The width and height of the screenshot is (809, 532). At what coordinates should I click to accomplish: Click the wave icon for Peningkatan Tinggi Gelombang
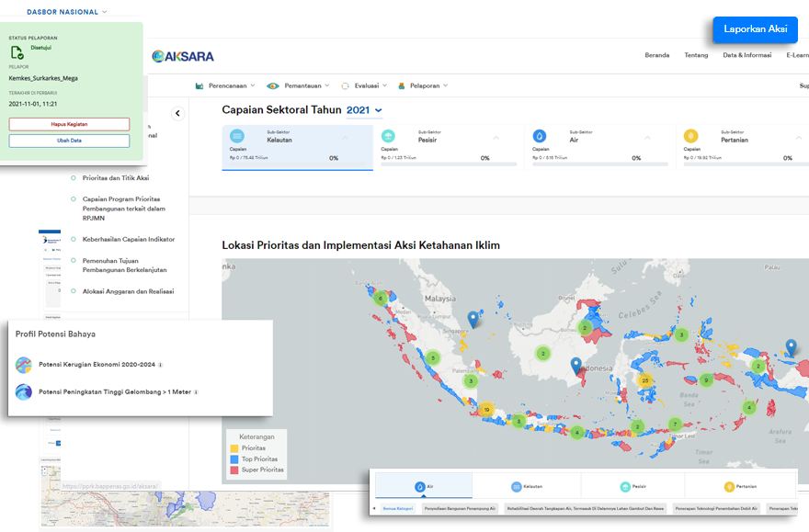point(24,392)
